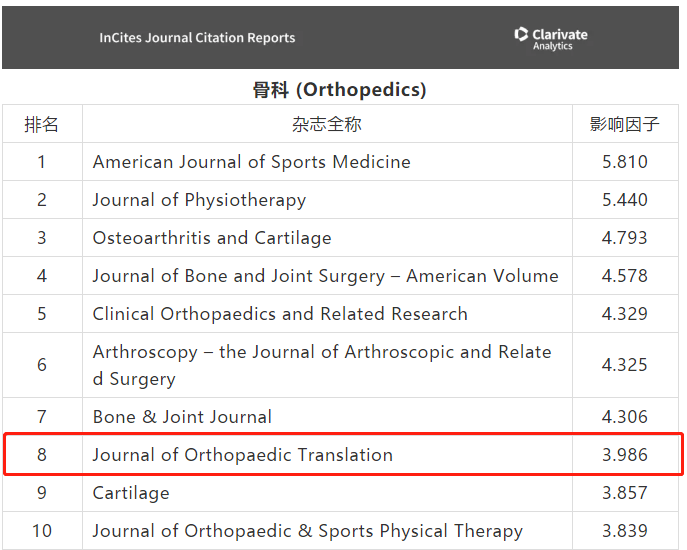Click Osteoarthritis and Cartilage journal name
This screenshot has width=687, height=550.
(212, 238)
